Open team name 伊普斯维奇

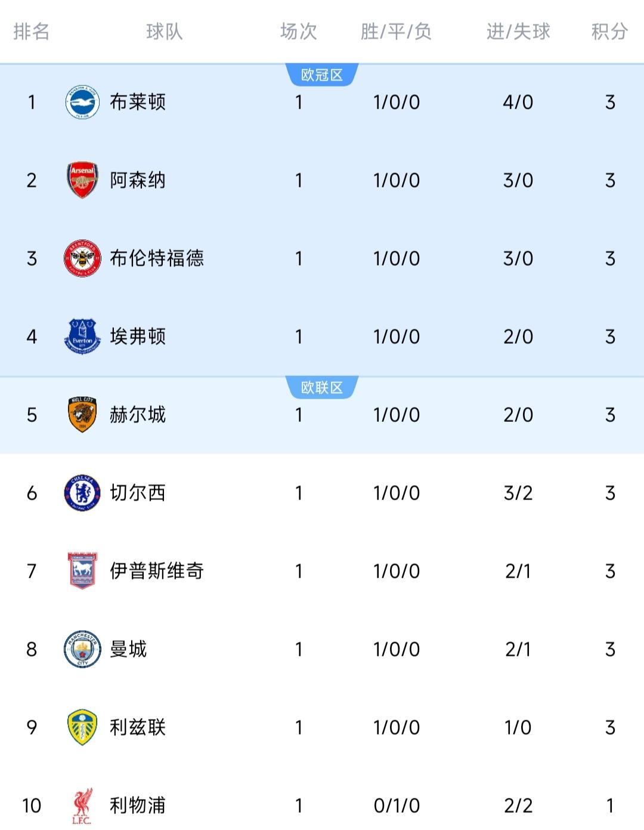coord(157,571)
